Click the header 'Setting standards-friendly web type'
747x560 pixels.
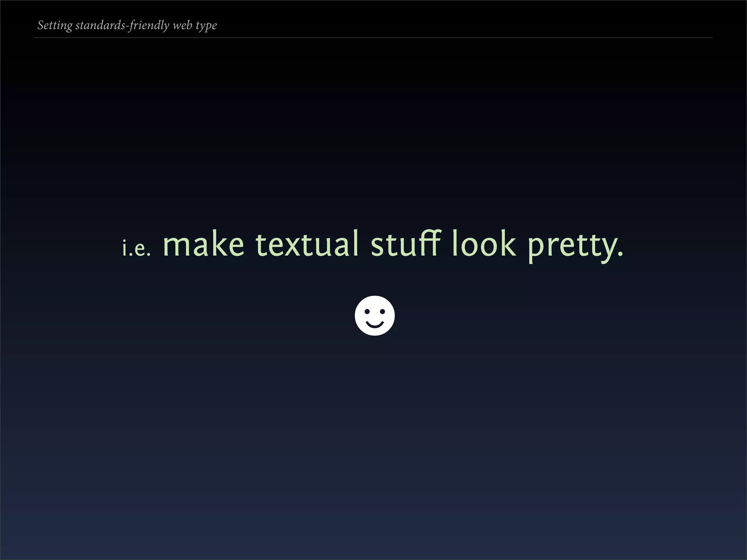(x=127, y=26)
